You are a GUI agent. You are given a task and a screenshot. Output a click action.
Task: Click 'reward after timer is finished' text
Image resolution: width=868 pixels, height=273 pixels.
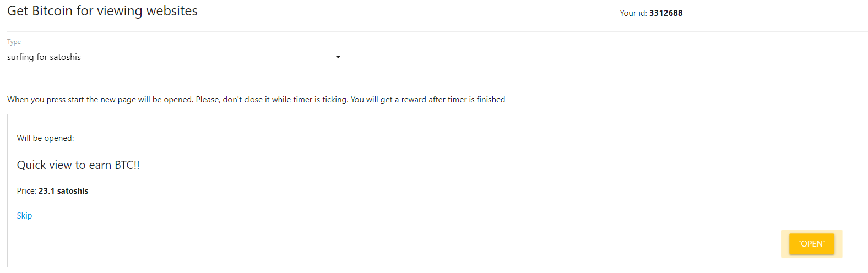[x=453, y=100]
